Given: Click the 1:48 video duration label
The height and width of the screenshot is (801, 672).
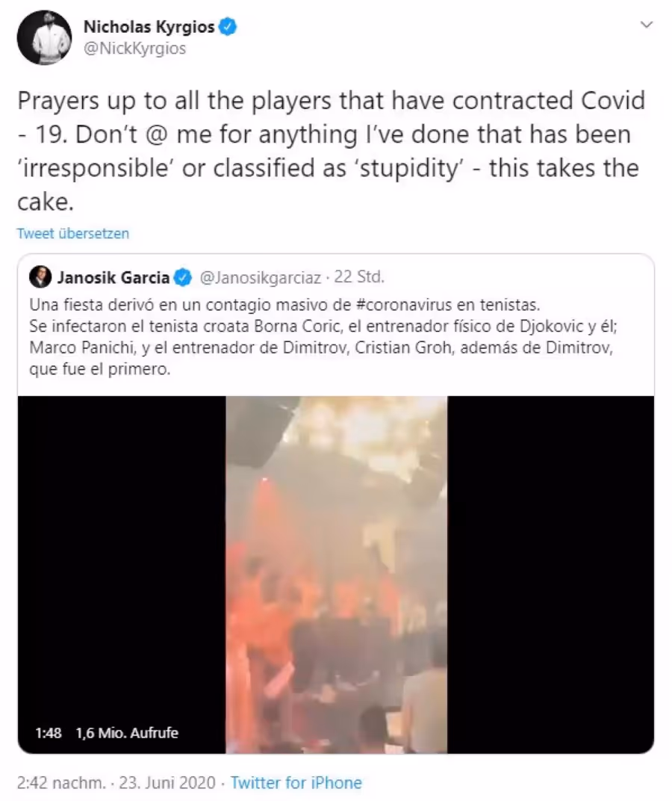Looking at the screenshot, I should pyautogui.click(x=49, y=732).
